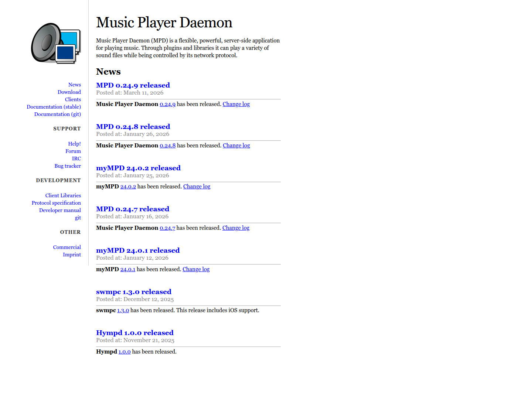Open Change log for MPD 0.24.9
This screenshot has width=532, height=399.
tap(236, 104)
